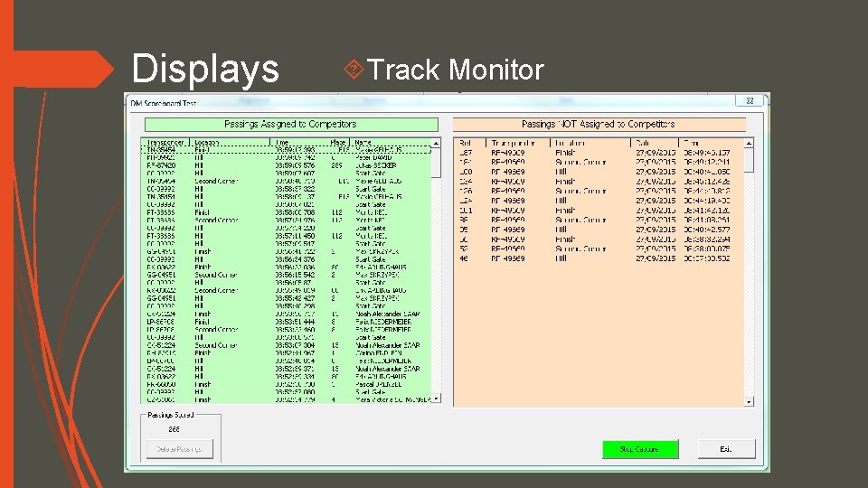The image size is (868, 488).
Task: Click the Passings Stored count value
Action: [174, 429]
